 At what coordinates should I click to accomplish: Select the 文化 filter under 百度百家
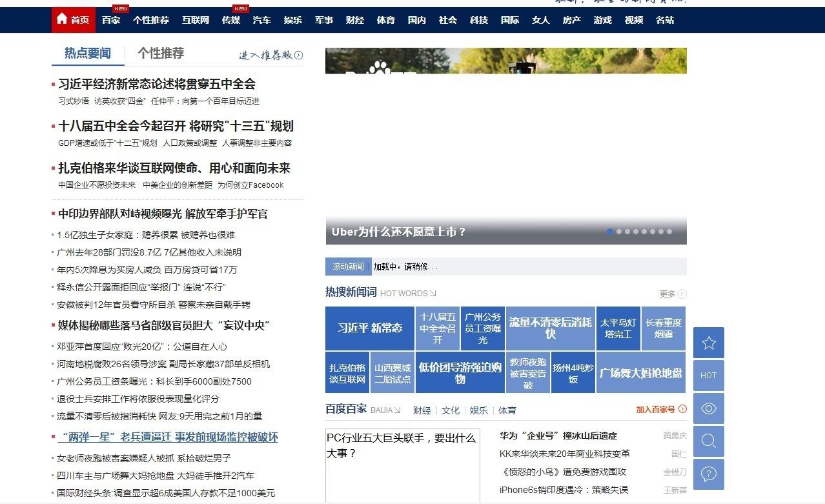451,410
